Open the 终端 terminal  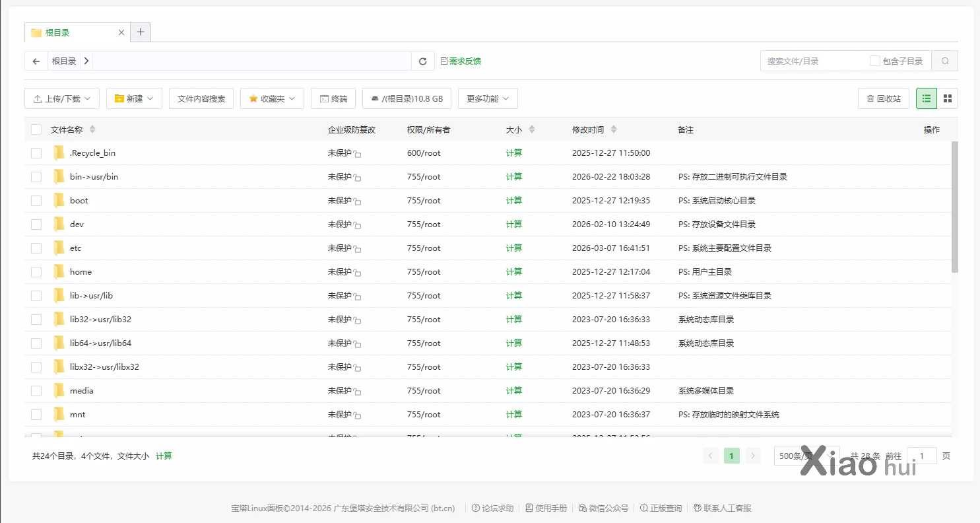(x=333, y=98)
